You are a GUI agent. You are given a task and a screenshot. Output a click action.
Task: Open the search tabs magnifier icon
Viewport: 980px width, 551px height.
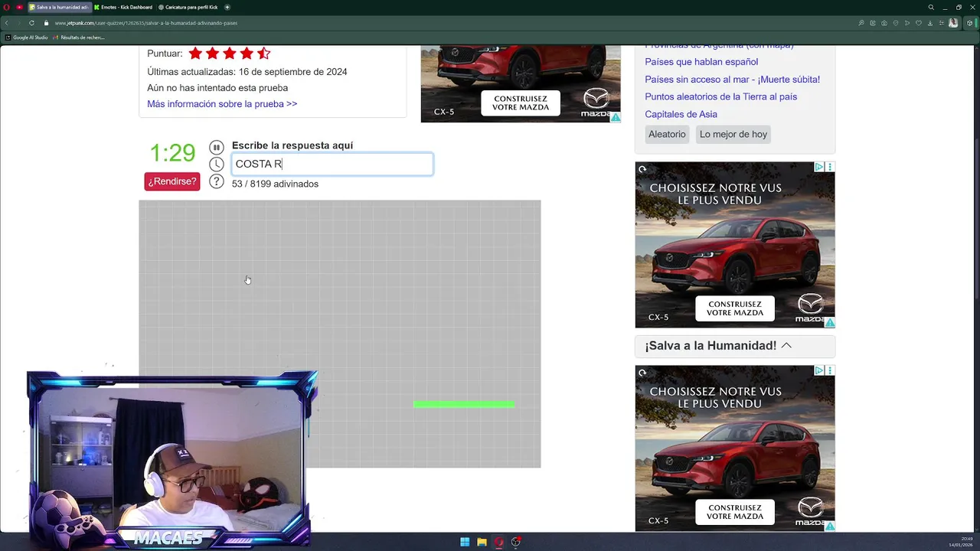point(931,7)
